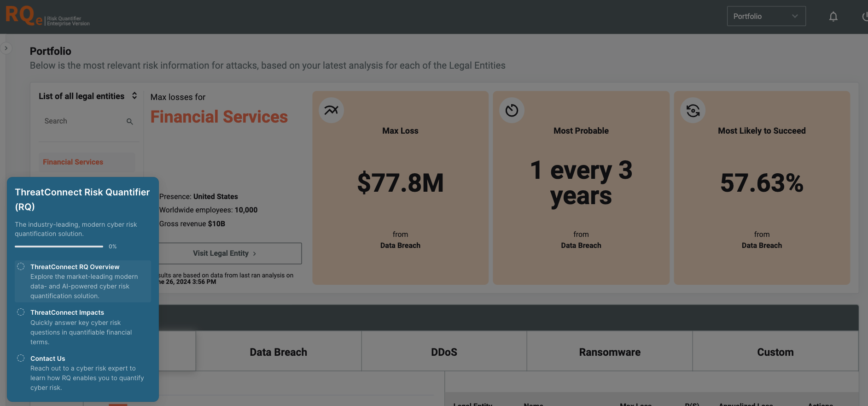Click the Gross revenue $10B text
Image resolution: width=868 pixels, height=406 pixels.
192,224
